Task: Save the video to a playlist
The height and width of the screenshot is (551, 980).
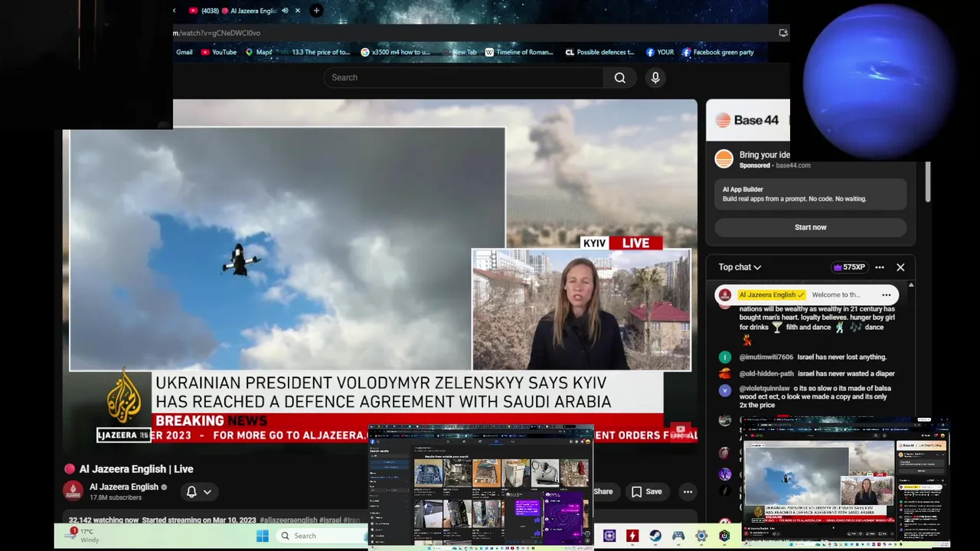Action: pyautogui.click(x=646, y=491)
